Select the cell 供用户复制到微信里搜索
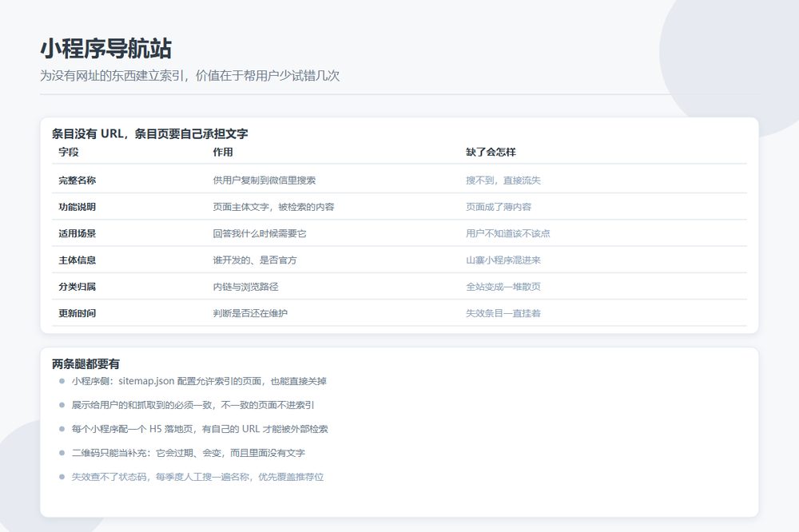This screenshot has height=532, width=799. pyautogui.click(x=264, y=181)
